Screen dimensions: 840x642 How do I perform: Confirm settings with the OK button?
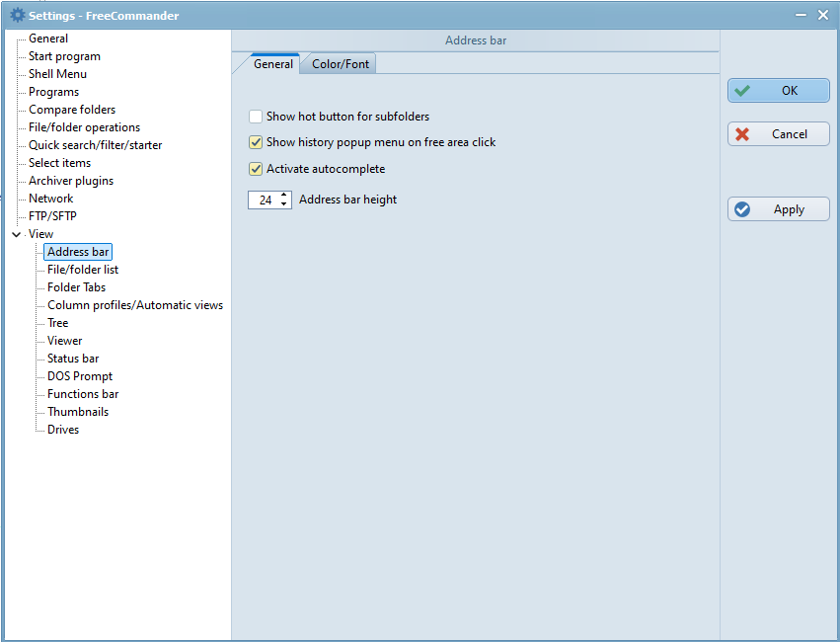tap(779, 91)
